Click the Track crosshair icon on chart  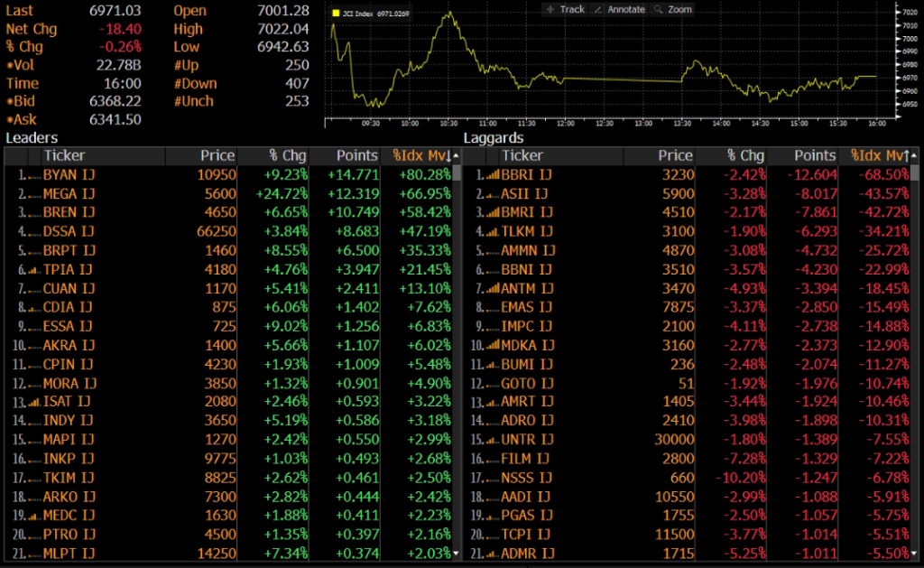pos(550,9)
